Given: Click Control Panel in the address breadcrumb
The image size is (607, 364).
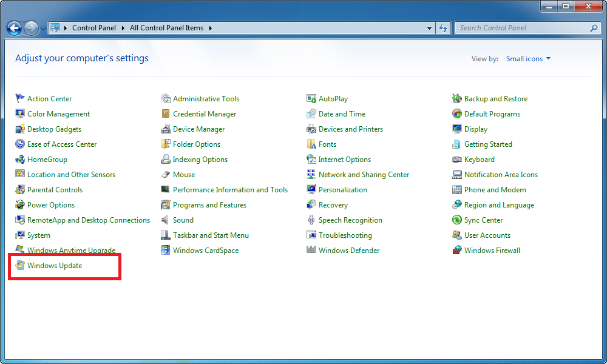Looking at the screenshot, I should coord(93,28).
